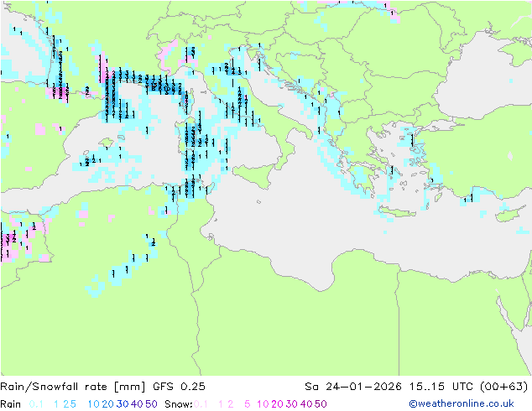
Task: Click the snow legend value 5
Action: click(x=248, y=404)
